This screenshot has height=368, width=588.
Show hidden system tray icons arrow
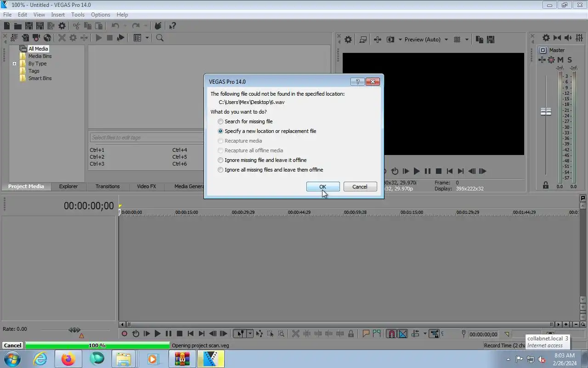[x=508, y=359]
